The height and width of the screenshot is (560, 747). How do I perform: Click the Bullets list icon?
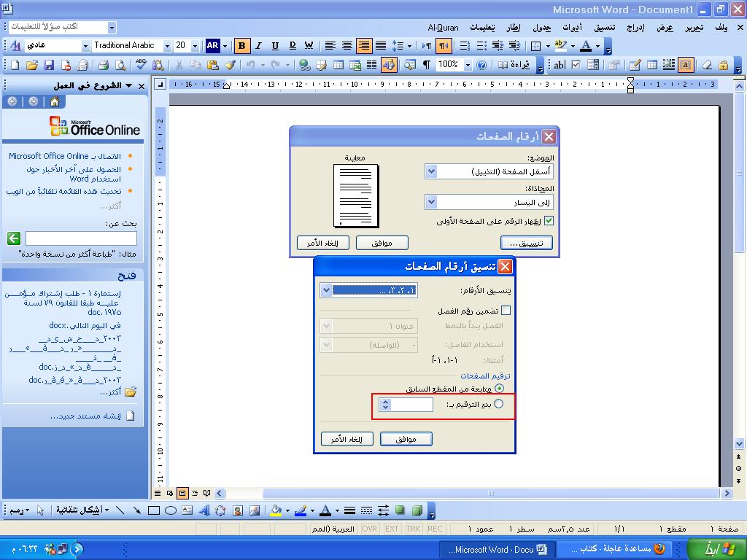pyautogui.click(x=481, y=46)
